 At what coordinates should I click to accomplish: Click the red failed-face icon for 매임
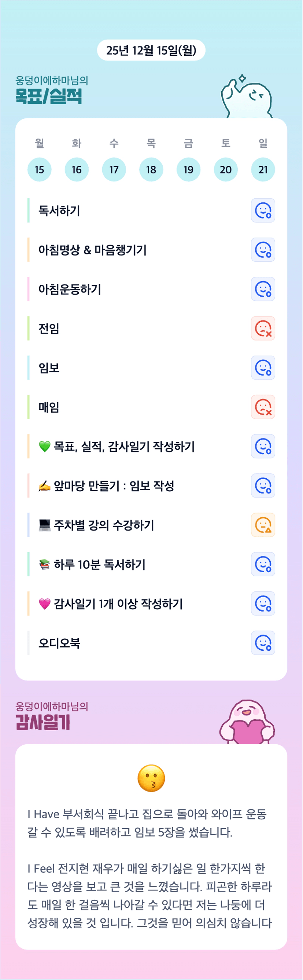click(263, 407)
